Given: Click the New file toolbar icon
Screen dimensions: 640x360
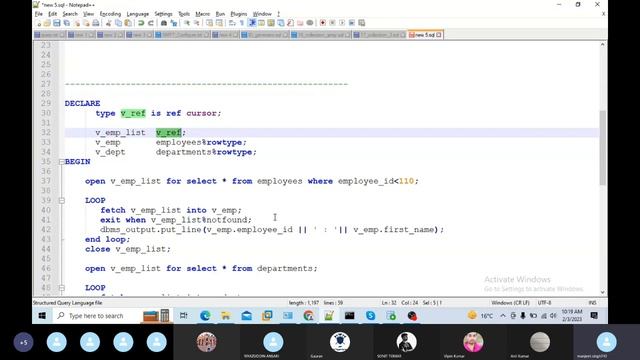Looking at the screenshot, I should click(39, 23).
